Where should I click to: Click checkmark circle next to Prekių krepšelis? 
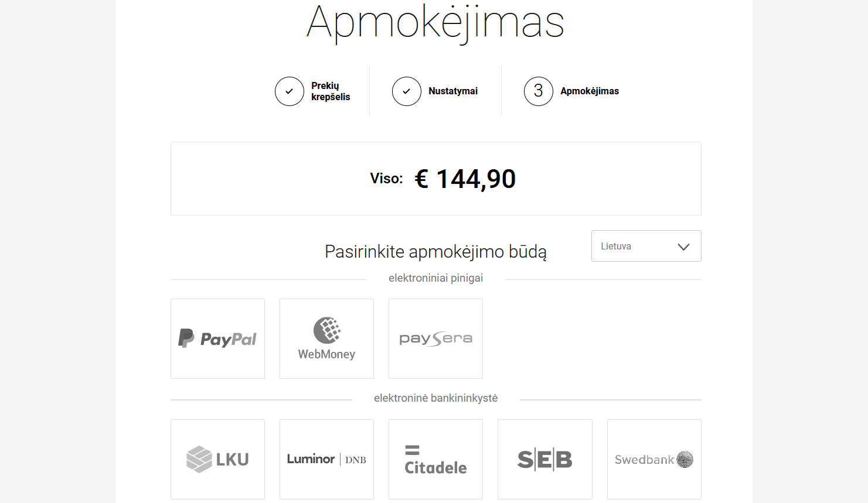290,91
